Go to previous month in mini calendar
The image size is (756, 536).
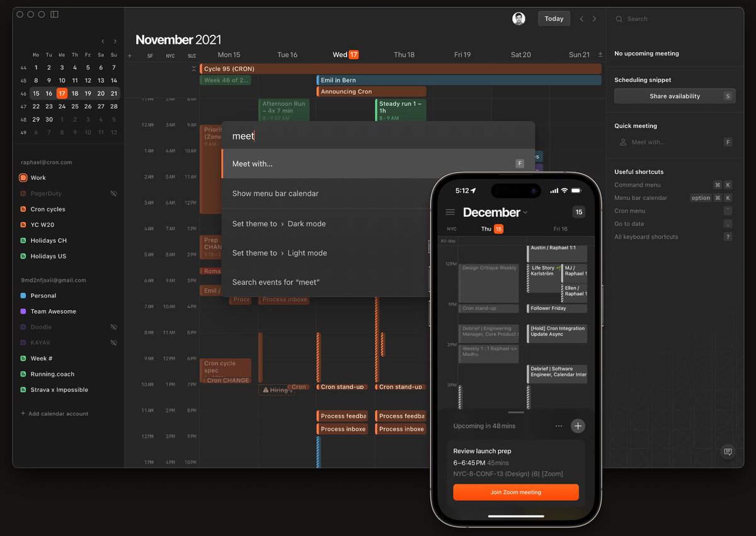[x=103, y=42]
